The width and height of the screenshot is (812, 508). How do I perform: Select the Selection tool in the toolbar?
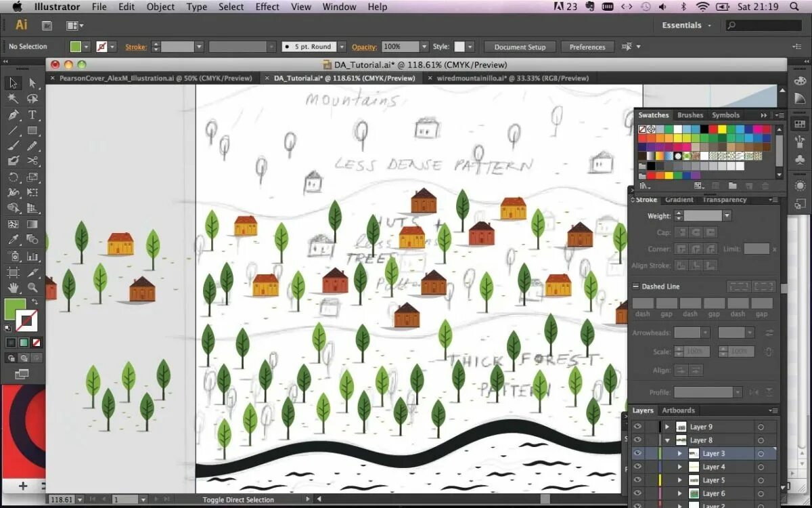pyautogui.click(x=12, y=83)
